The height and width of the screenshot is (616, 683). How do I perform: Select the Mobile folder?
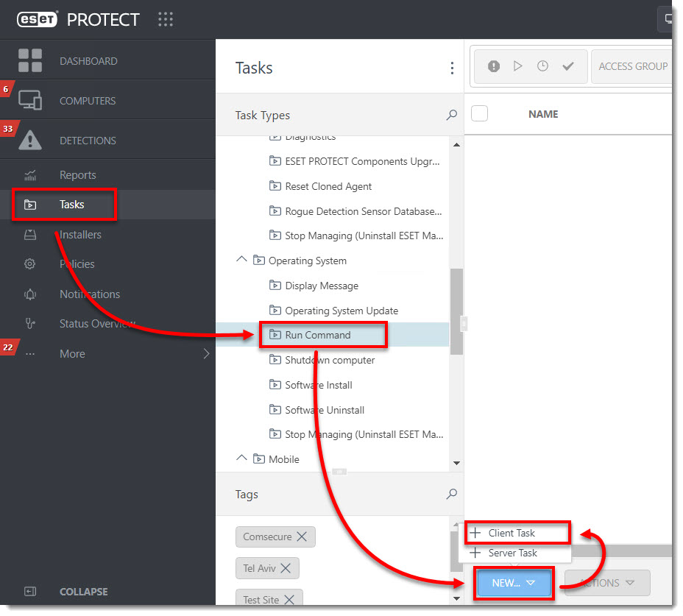[x=277, y=459]
